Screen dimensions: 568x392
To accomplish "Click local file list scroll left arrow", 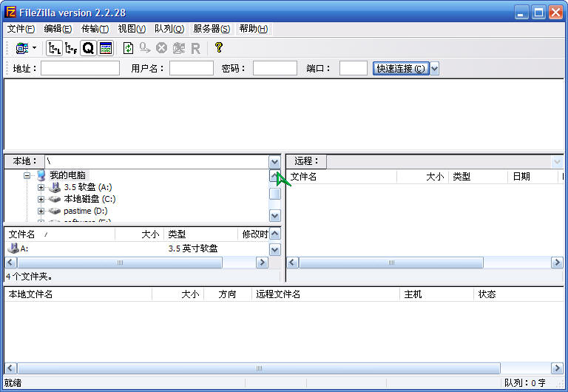I will [11, 263].
